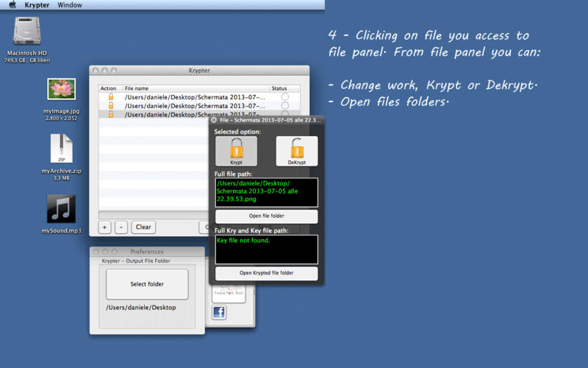Click the TeamTek.Net logo button
This screenshot has width=588, height=368.
point(229,294)
